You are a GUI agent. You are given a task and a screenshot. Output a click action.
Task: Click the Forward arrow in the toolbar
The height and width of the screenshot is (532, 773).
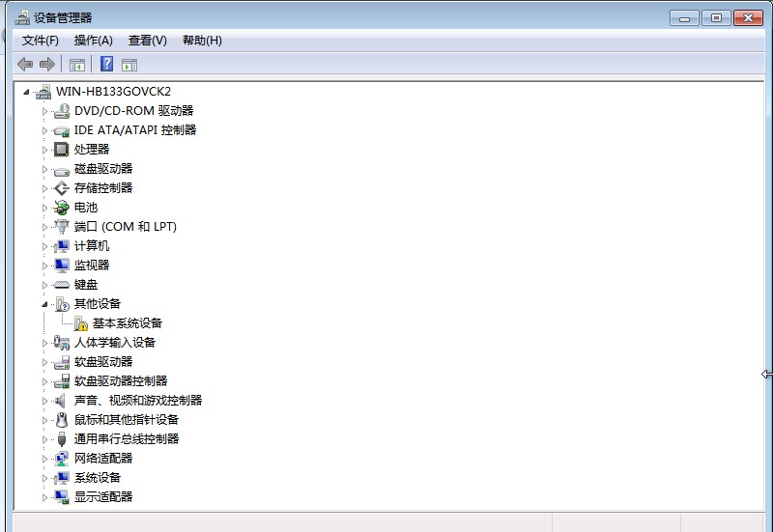click(x=46, y=65)
